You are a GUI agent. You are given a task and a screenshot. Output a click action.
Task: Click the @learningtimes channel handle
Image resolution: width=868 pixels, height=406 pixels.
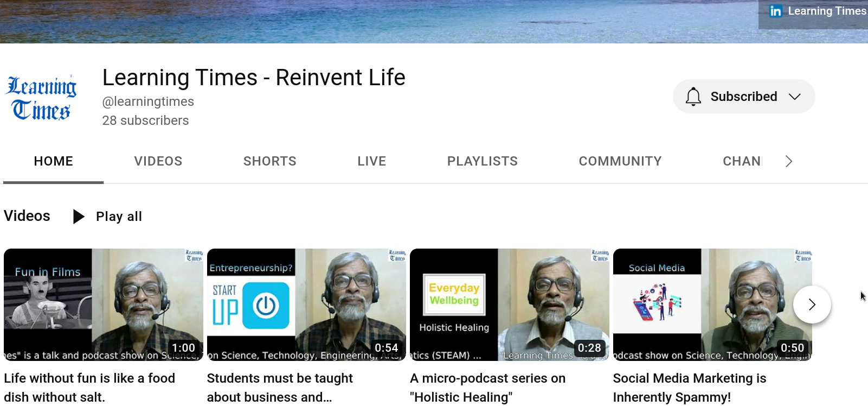[x=148, y=101]
